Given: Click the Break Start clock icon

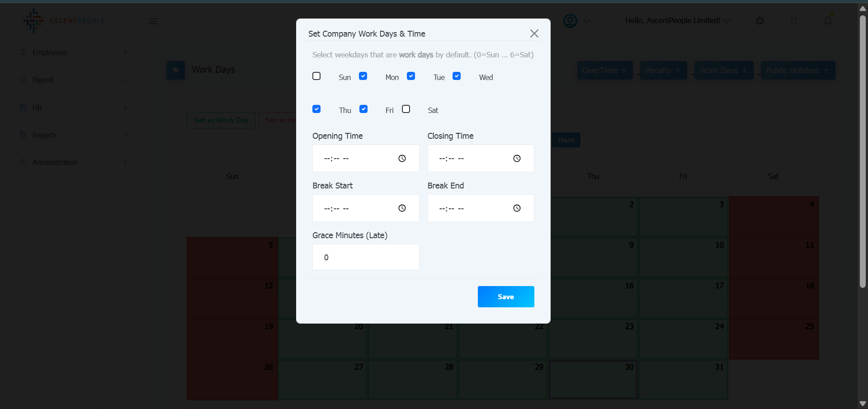Looking at the screenshot, I should [x=402, y=208].
